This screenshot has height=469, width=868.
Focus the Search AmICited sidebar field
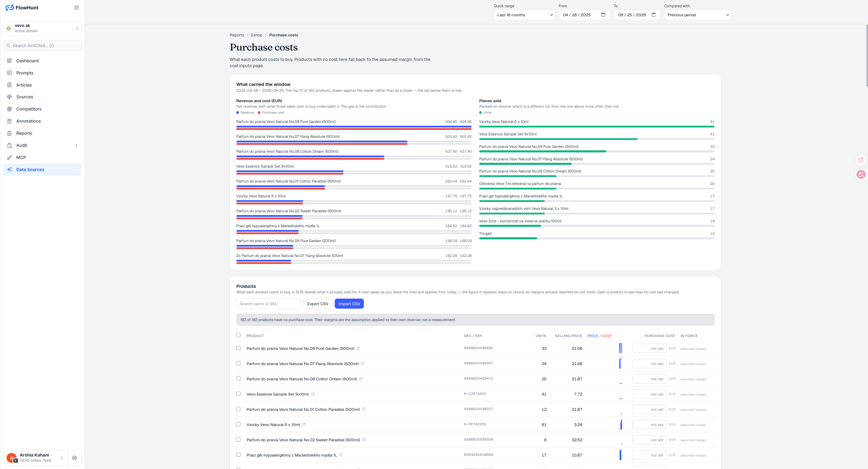click(x=42, y=46)
